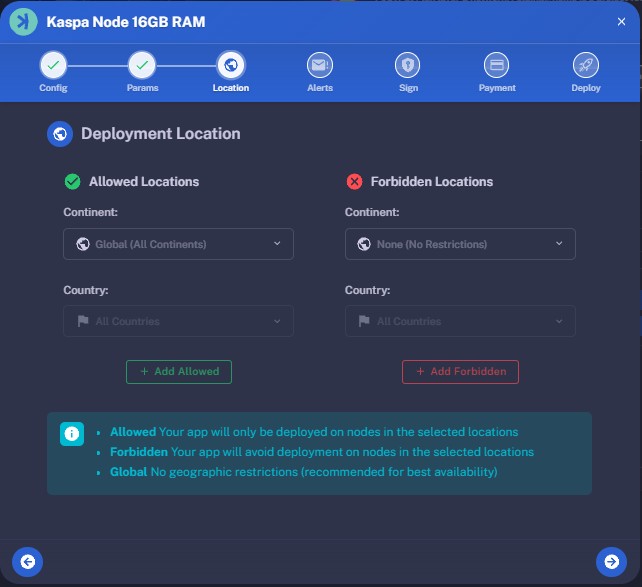642x587 pixels.
Task: Close the Kaspa Node dialog
Action: point(621,21)
